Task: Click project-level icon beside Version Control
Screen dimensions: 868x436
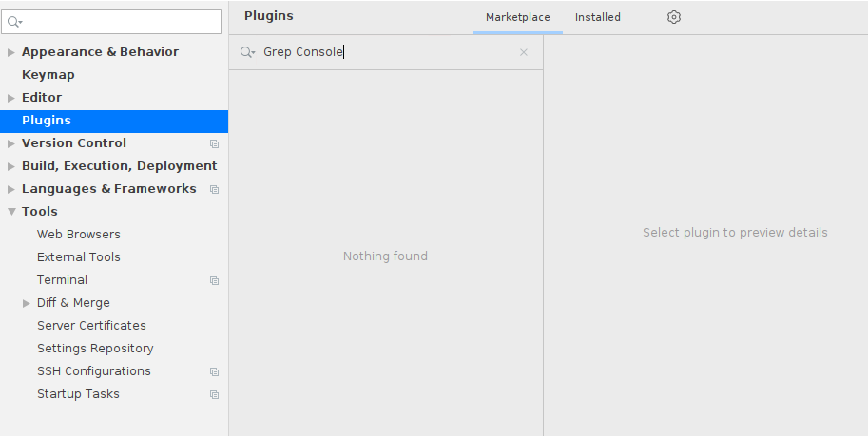Action: click(x=214, y=143)
